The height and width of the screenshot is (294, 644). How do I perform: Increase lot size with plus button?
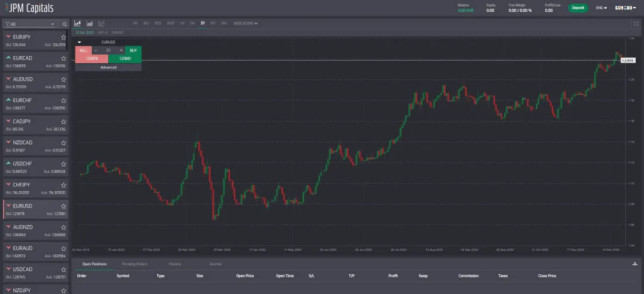(x=120, y=50)
